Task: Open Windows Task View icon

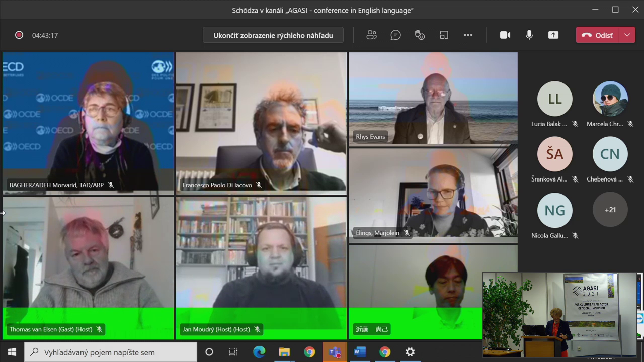Action: pos(233,352)
